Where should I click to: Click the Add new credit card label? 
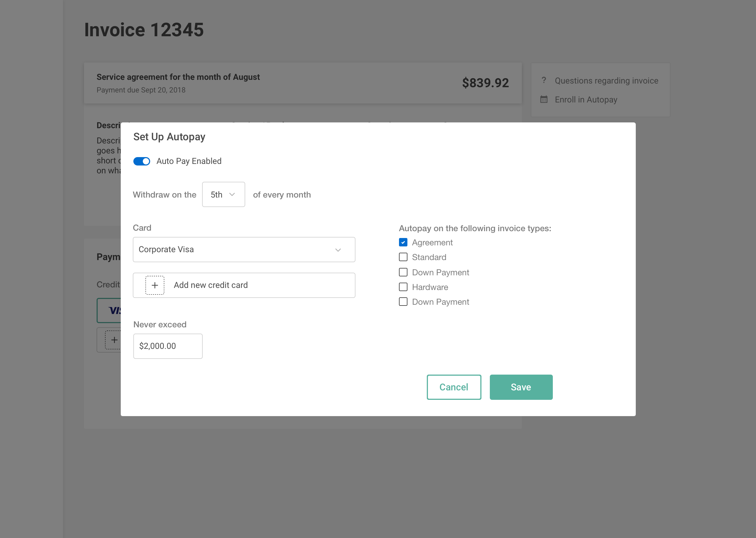[x=211, y=285]
